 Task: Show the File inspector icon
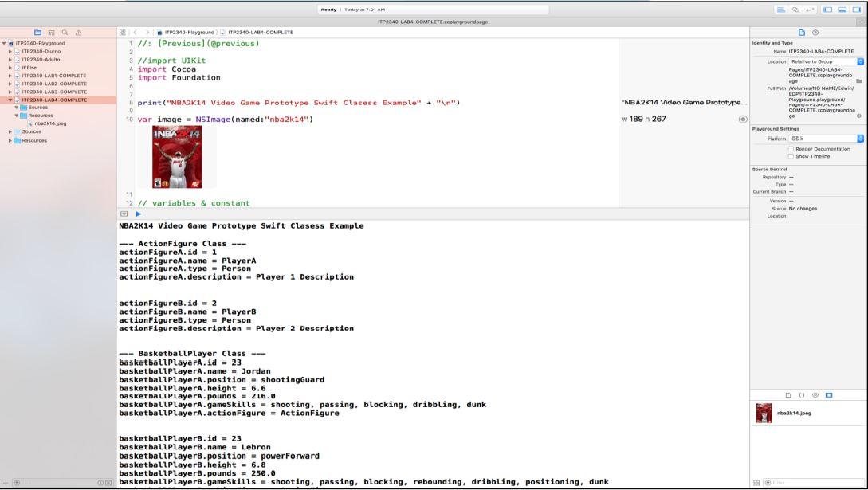pyautogui.click(x=801, y=32)
